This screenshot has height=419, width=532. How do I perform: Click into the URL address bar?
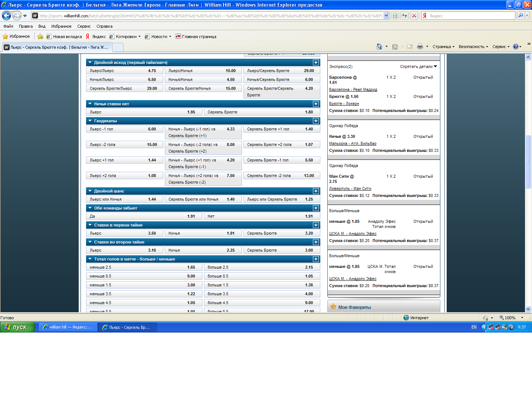point(211,16)
